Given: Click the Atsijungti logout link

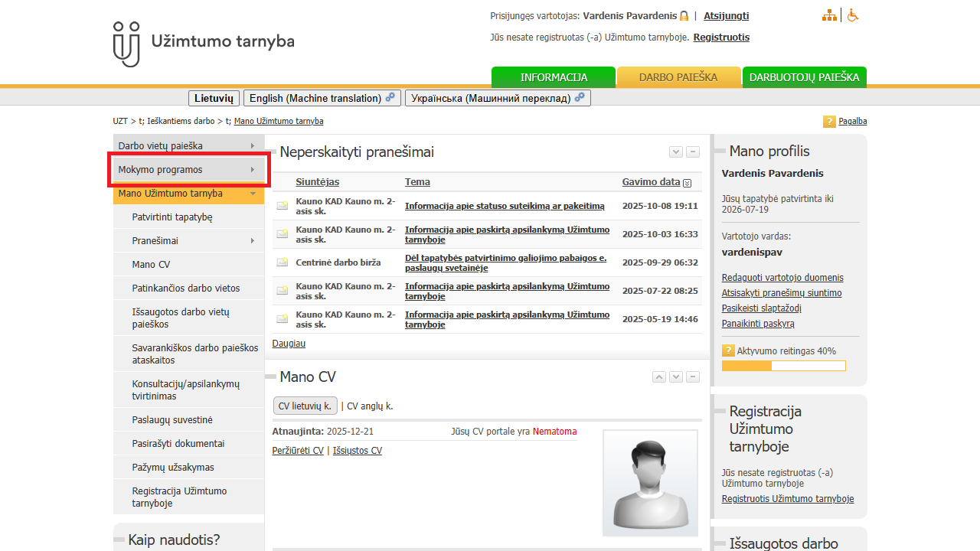Looking at the screenshot, I should tap(727, 15).
